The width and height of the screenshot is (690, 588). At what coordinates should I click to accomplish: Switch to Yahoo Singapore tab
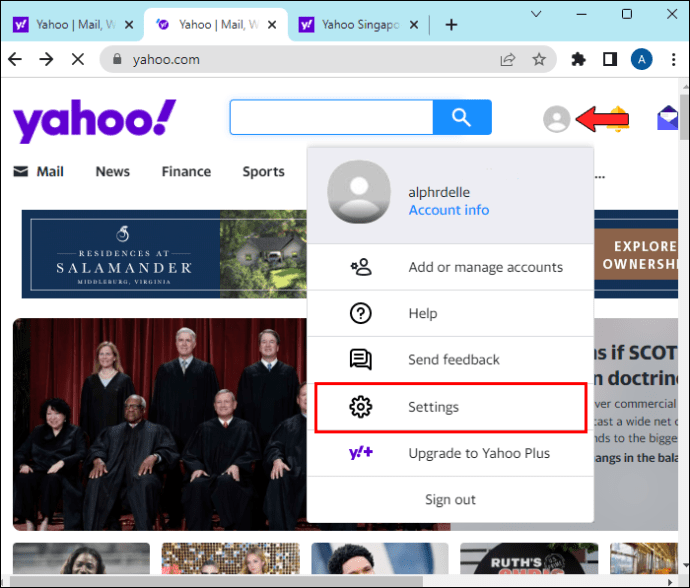[359, 25]
